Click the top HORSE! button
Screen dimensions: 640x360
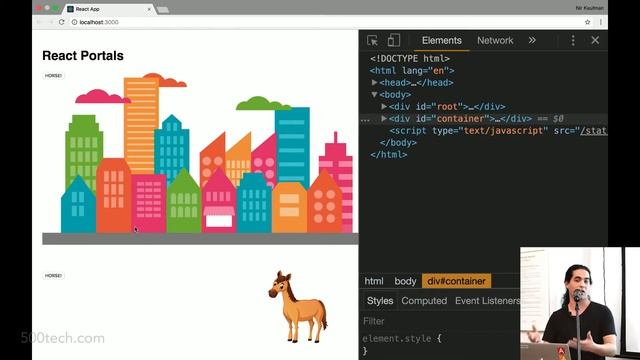(x=53, y=76)
